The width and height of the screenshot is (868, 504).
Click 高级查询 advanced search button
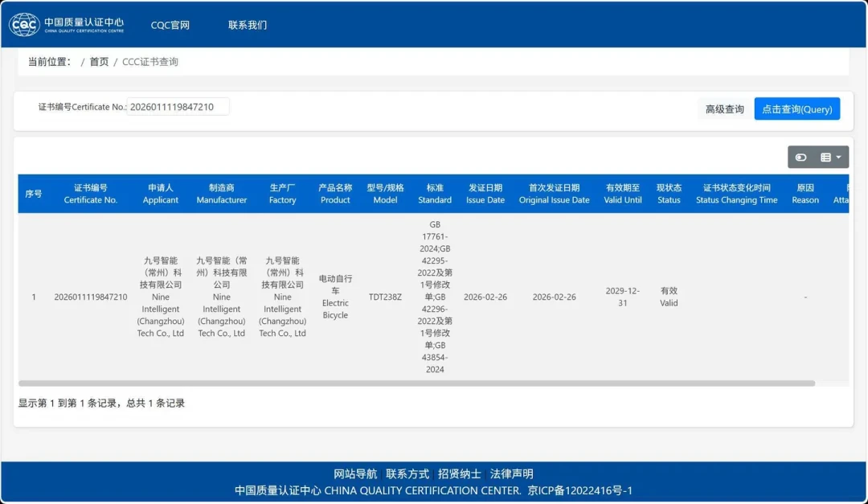(x=724, y=109)
